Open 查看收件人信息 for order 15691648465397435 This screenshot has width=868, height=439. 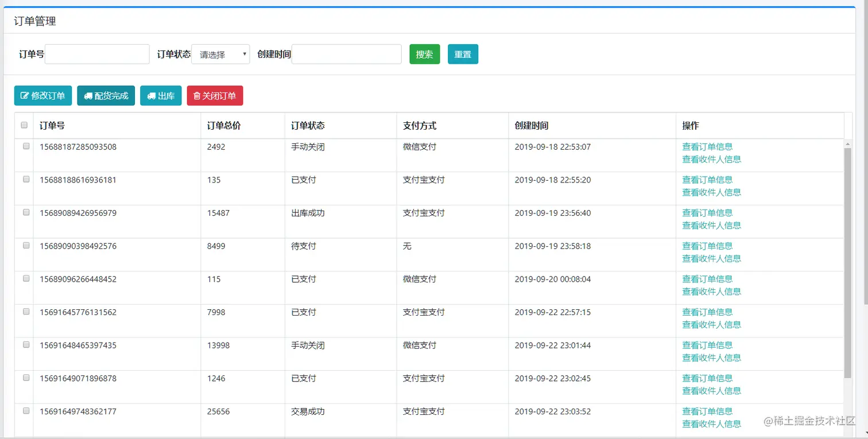[x=711, y=358]
